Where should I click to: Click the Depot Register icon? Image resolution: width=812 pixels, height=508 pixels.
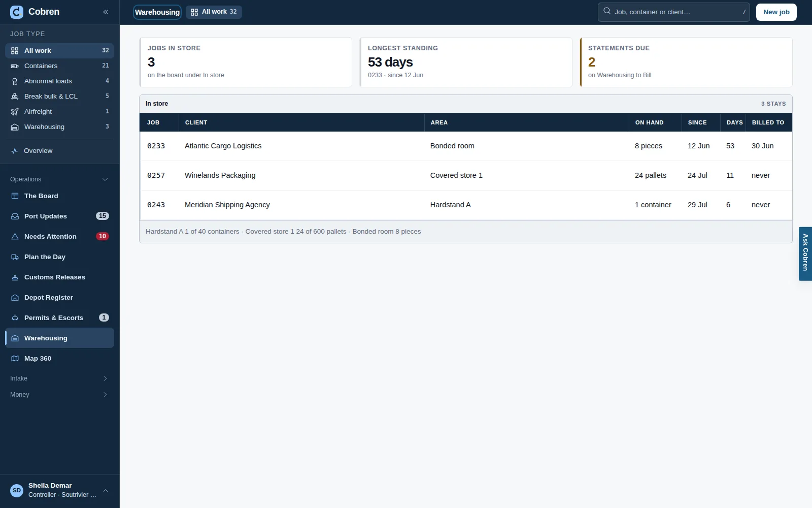(x=15, y=298)
